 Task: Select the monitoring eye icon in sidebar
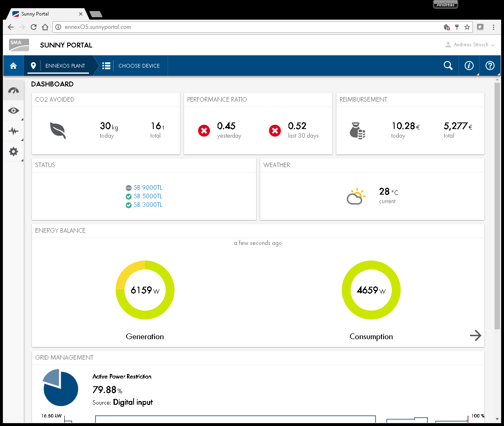(x=14, y=111)
